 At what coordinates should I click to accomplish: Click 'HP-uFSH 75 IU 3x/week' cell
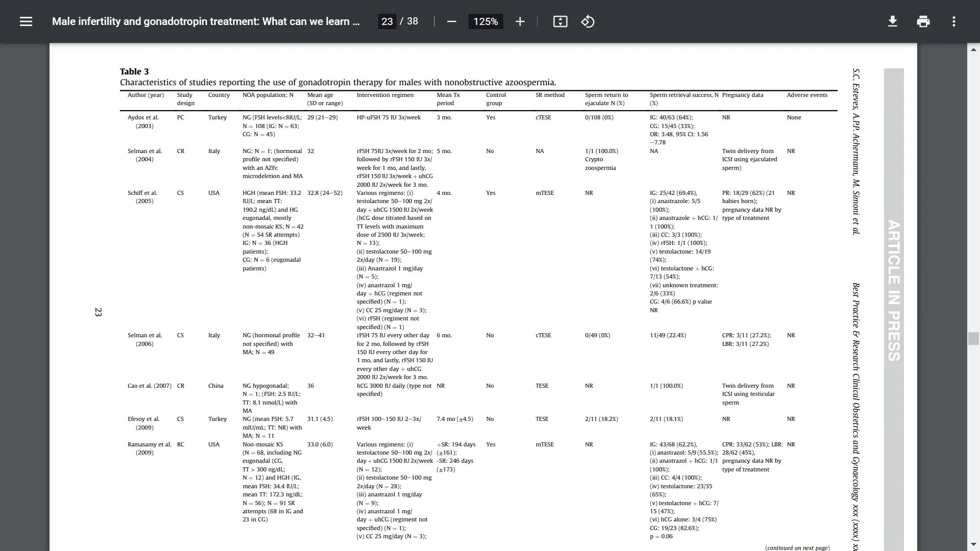pyautogui.click(x=388, y=117)
